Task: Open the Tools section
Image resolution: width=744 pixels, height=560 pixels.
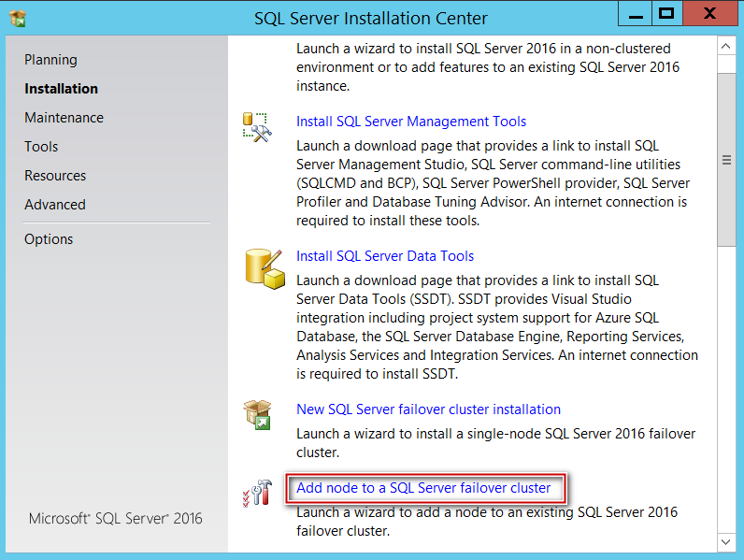Action: coord(41,147)
